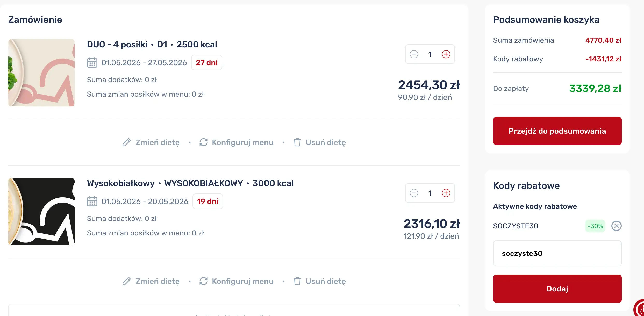
Task: Click the Przejdź do podsumowania button
Action: coord(557,131)
